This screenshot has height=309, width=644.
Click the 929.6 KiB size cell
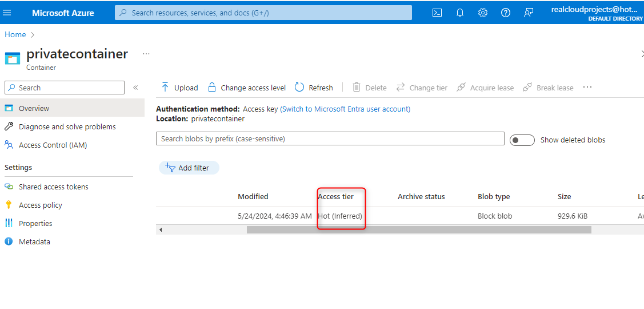pos(573,216)
